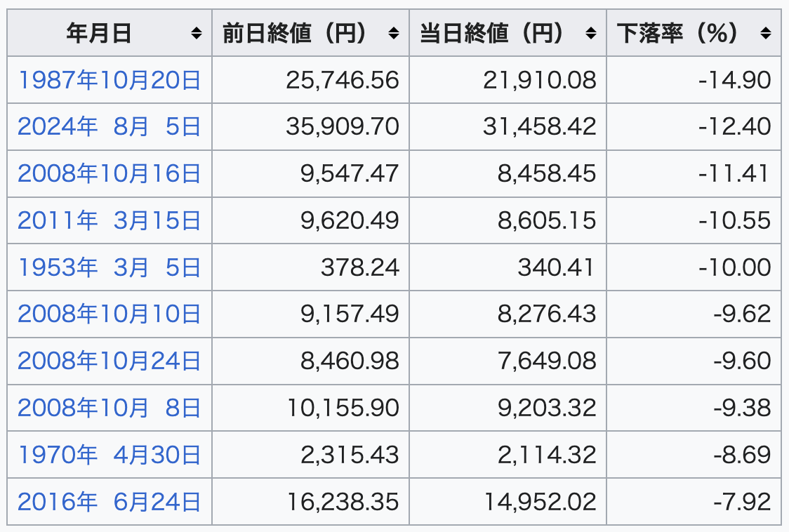Open the 1987年10月20日 date link
The width and height of the screenshot is (789, 532).
click(110, 80)
